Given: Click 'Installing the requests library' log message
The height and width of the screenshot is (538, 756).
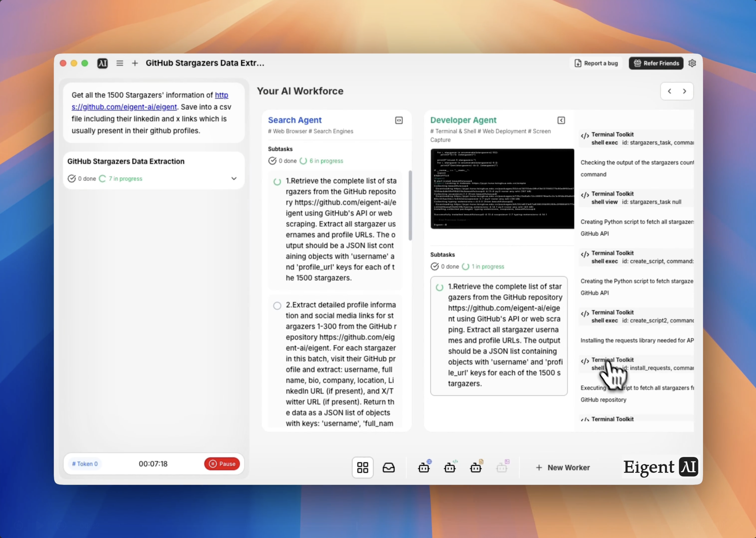Looking at the screenshot, I should click(637, 340).
